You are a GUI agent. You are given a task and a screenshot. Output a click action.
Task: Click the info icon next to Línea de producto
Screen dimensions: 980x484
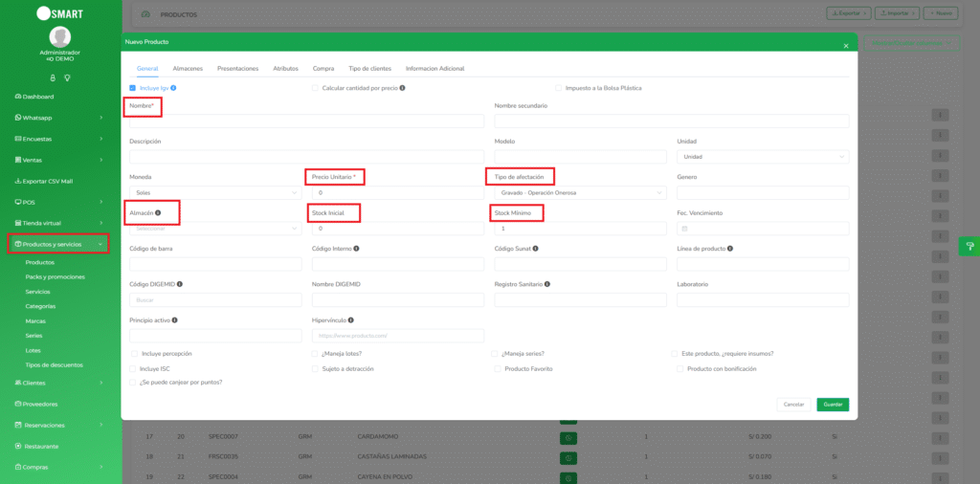tap(730, 249)
